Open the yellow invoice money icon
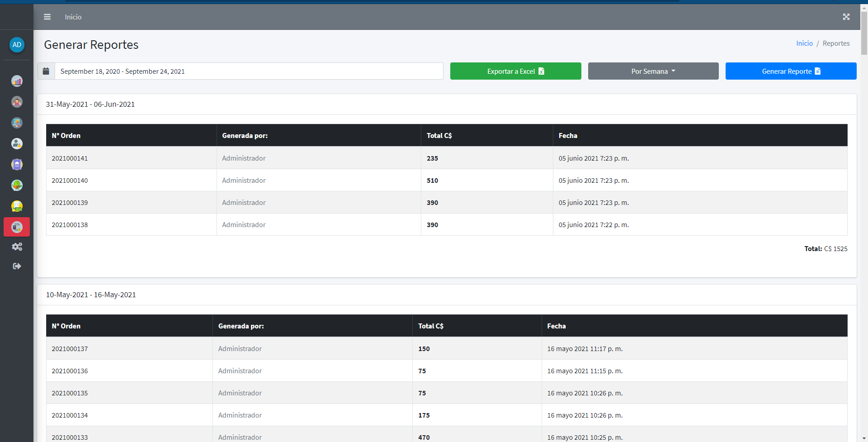 pos(17,206)
